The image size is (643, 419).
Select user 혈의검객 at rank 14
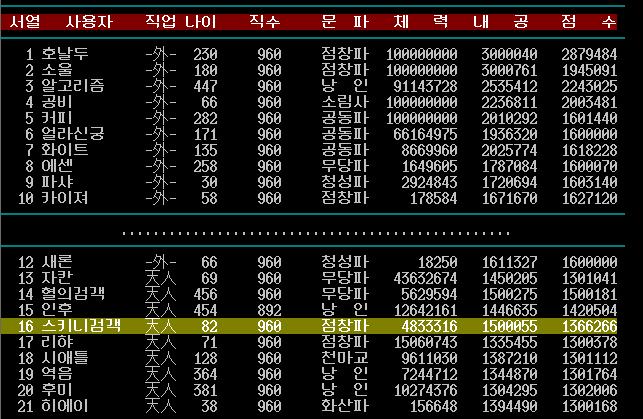point(73,294)
